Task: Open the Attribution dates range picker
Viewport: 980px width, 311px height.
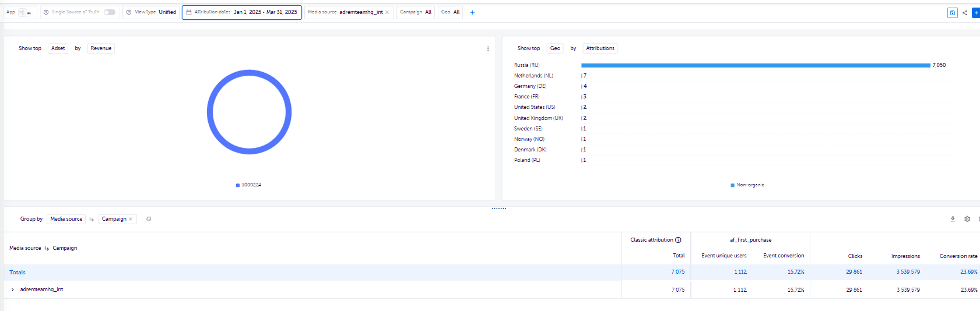Action: (x=242, y=12)
